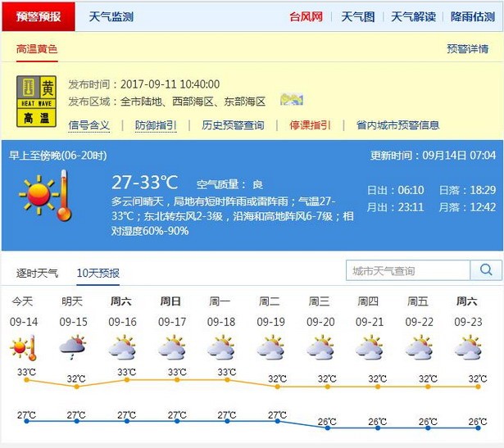This screenshot has width=504, height=448.
Task: Select the 高温黄色 warning tab
Action: 37,49
